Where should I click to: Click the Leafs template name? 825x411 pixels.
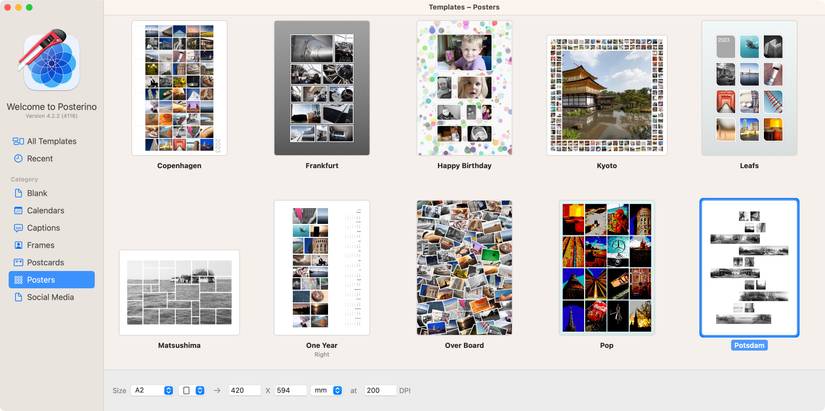[749, 165]
